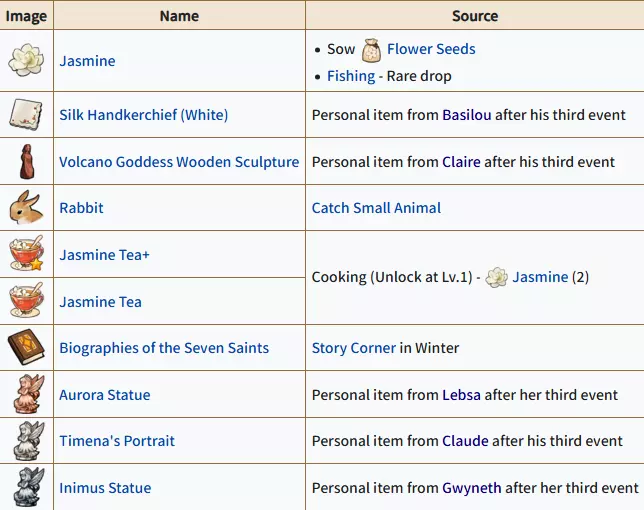Click the Biographies of the Seven Saints book icon
The height and width of the screenshot is (510, 644).
pos(26,348)
